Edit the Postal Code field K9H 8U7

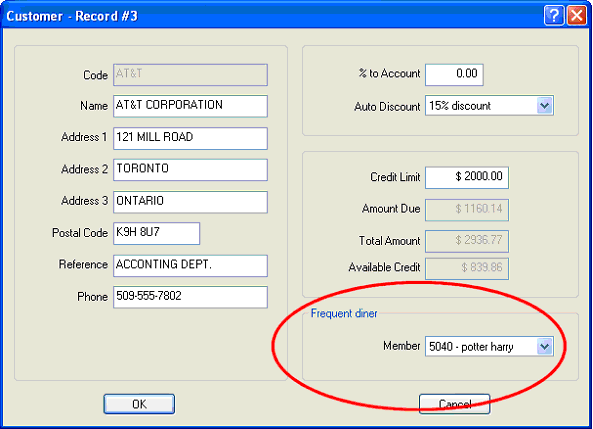coord(156,233)
